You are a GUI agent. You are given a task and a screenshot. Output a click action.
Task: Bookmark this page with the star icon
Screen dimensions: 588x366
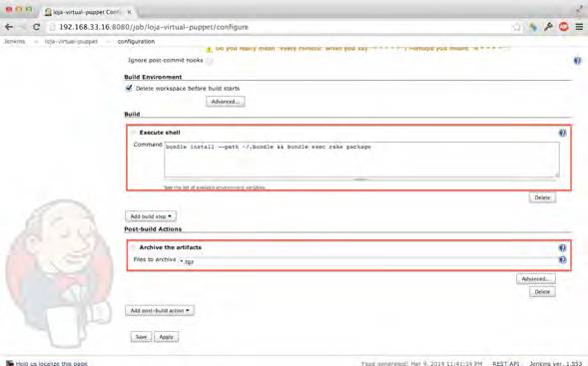tap(517, 27)
